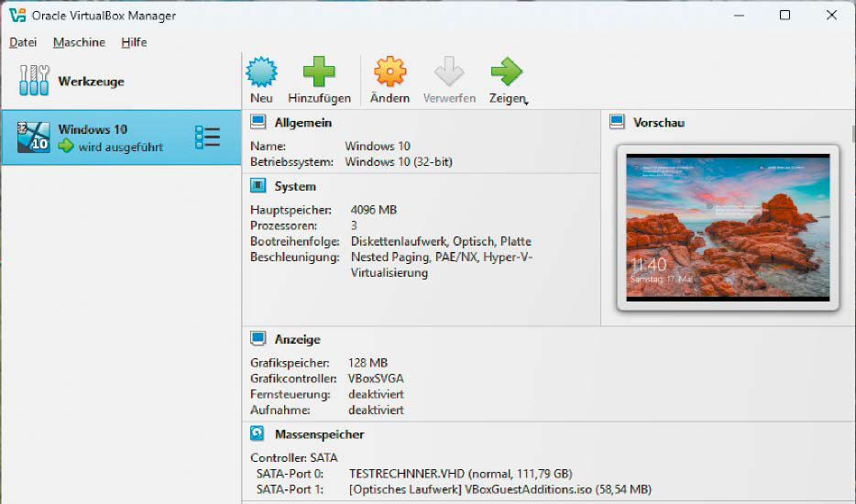Open the Hilfe menu

click(134, 42)
